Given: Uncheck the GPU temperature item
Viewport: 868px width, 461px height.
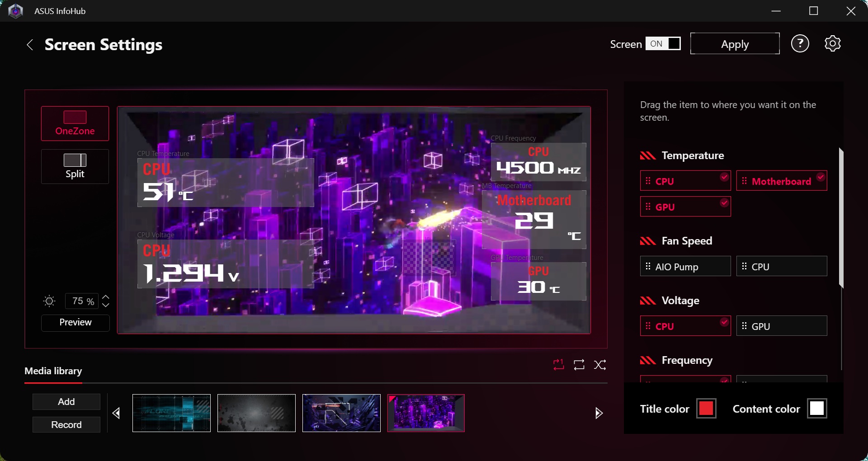Looking at the screenshot, I should pyautogui.click(x=685, y=207).
